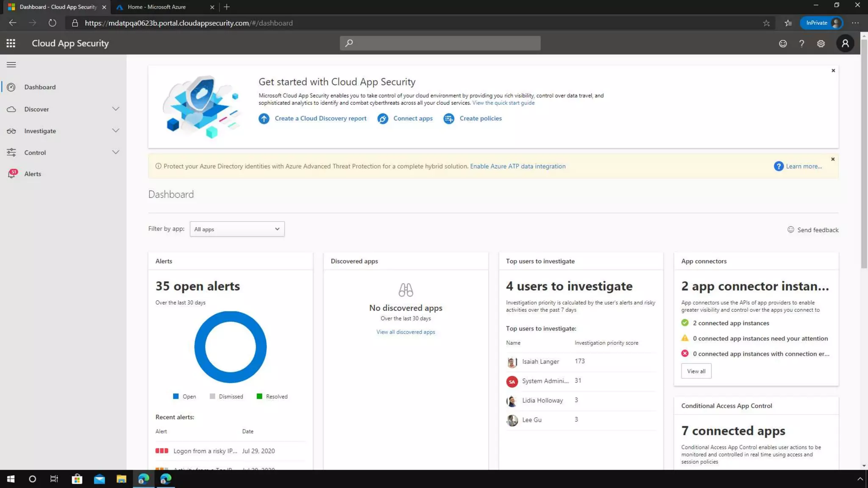
Task: Open Enable Azure ATP data integration link
Action: (517, 166)
